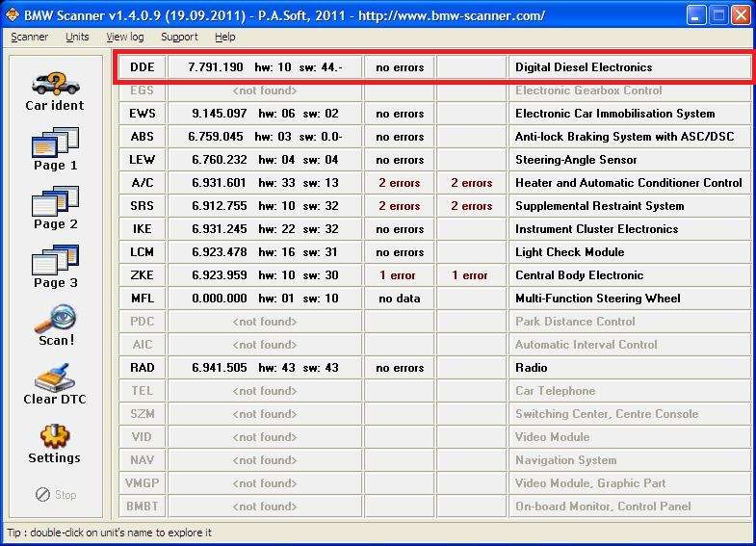Viewport: 756px width, 546px height.
Task: Click 'no data' in MFL row
Action: point(400,299)
